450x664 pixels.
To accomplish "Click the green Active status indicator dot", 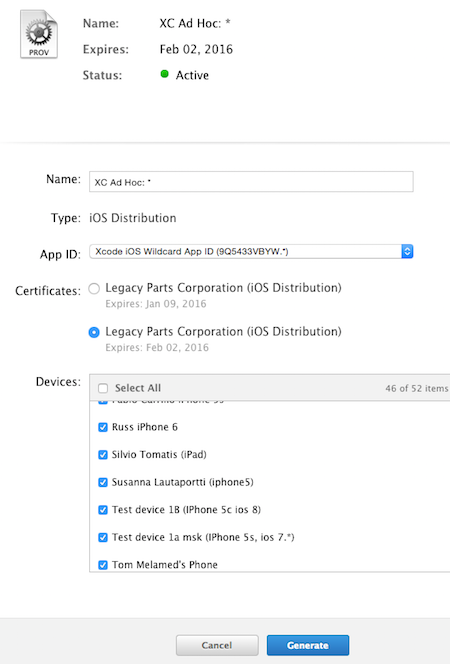I will click(x=165, y=74).
